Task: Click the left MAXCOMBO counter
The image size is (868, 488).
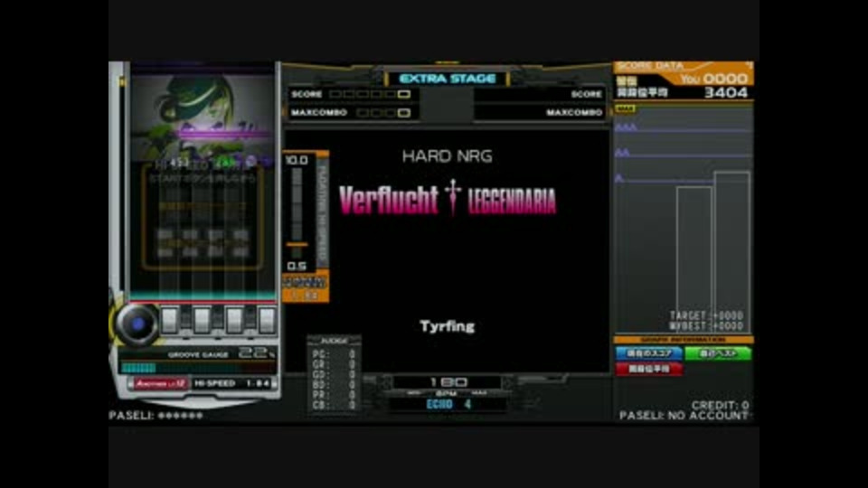Action: (383, 113)
